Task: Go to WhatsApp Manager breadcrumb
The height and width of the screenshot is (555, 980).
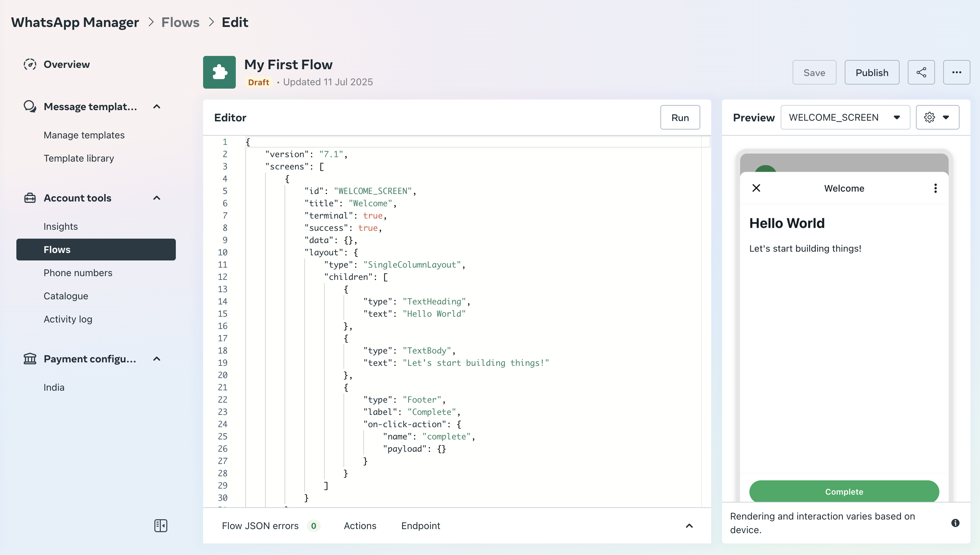Action: point(75,22)
